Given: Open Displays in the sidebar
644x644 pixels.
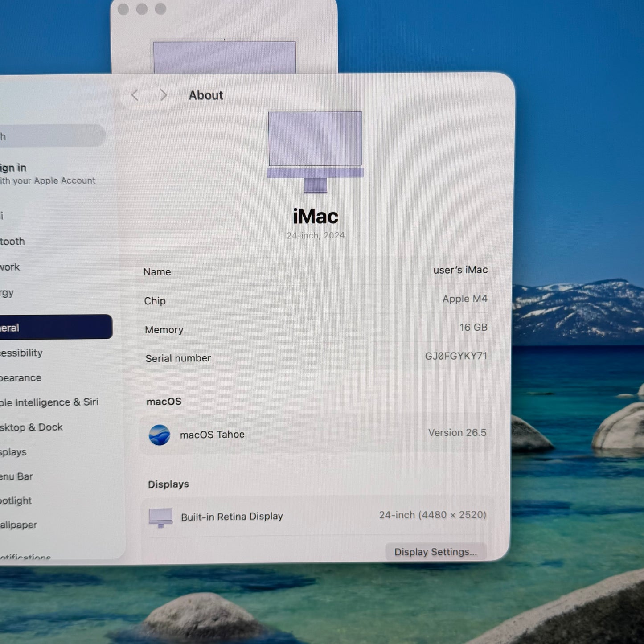Looking at the screenshot, I should click(x=13, y=452).
